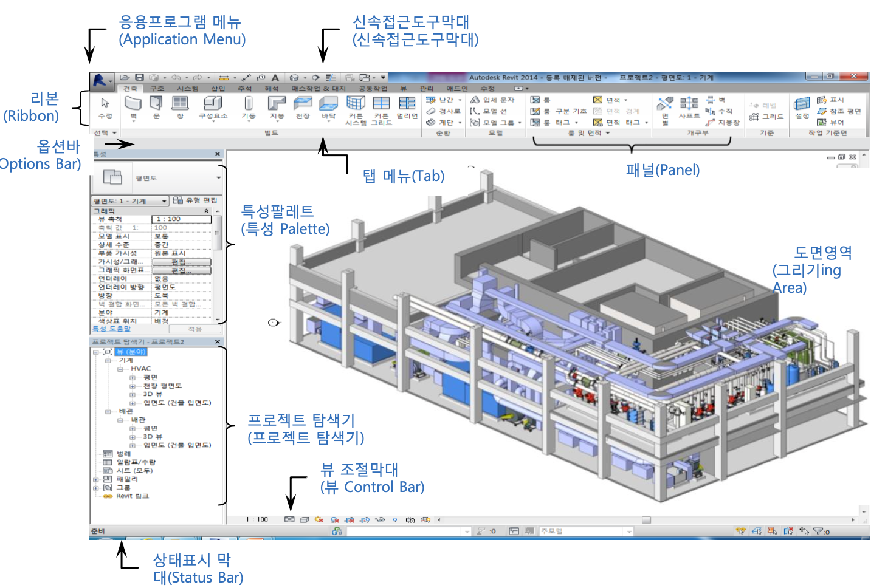Toggle reveal hidden elements lightbulb icon
Viewport: 885px width, 588px height.
[x=395, y=519]
